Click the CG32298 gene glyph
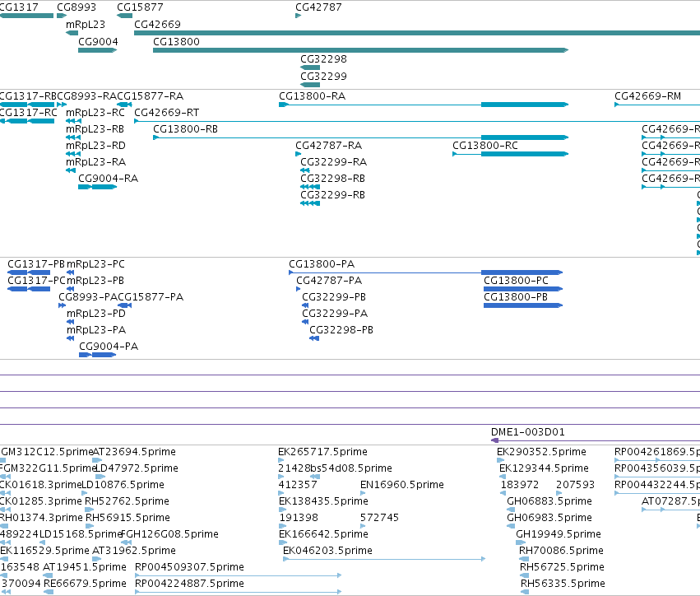This screenshot has width=700, height=596. point(310,68)
